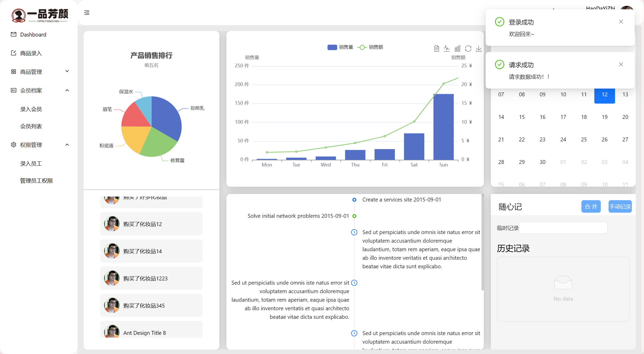Click the Sunday sales bar
Screen dimensions: 644x354
tap(443, 127)
